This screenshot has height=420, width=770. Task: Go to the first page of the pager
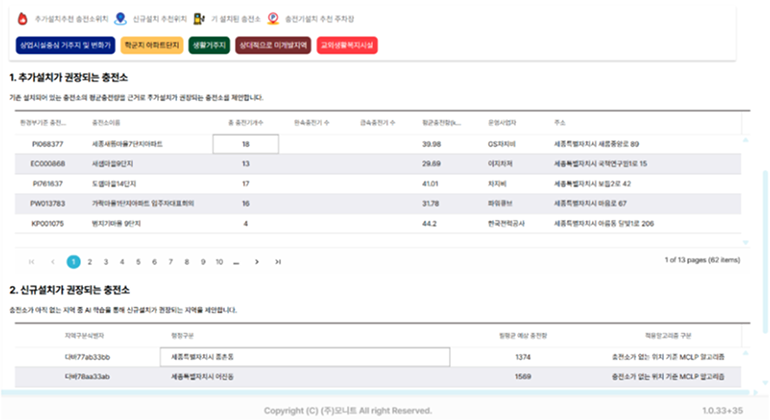coord(30,261)
